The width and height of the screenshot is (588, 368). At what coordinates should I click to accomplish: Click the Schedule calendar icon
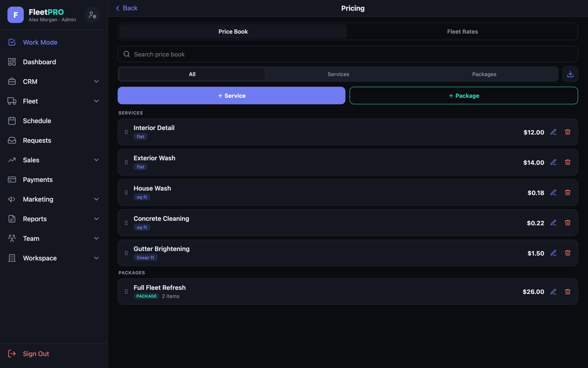pos(12,121)
